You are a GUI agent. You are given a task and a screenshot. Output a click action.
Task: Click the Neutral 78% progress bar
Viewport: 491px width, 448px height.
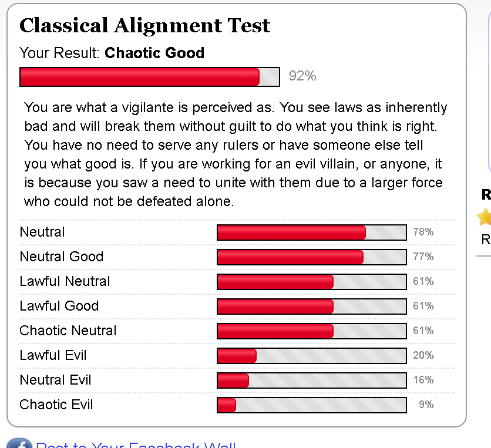pos(311,233)
